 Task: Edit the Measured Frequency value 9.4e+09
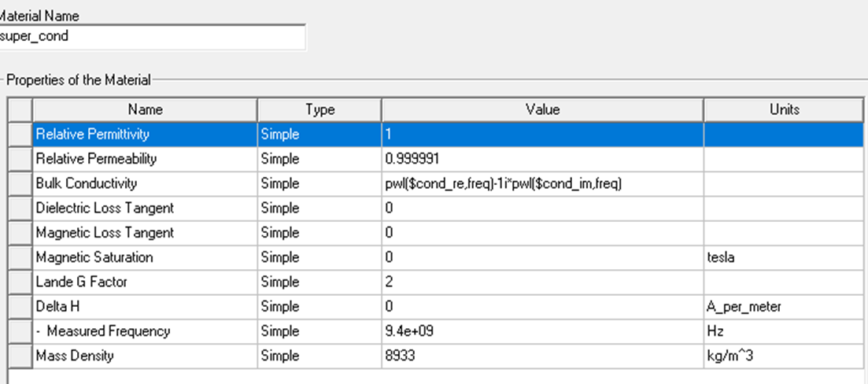coord(542,331)
